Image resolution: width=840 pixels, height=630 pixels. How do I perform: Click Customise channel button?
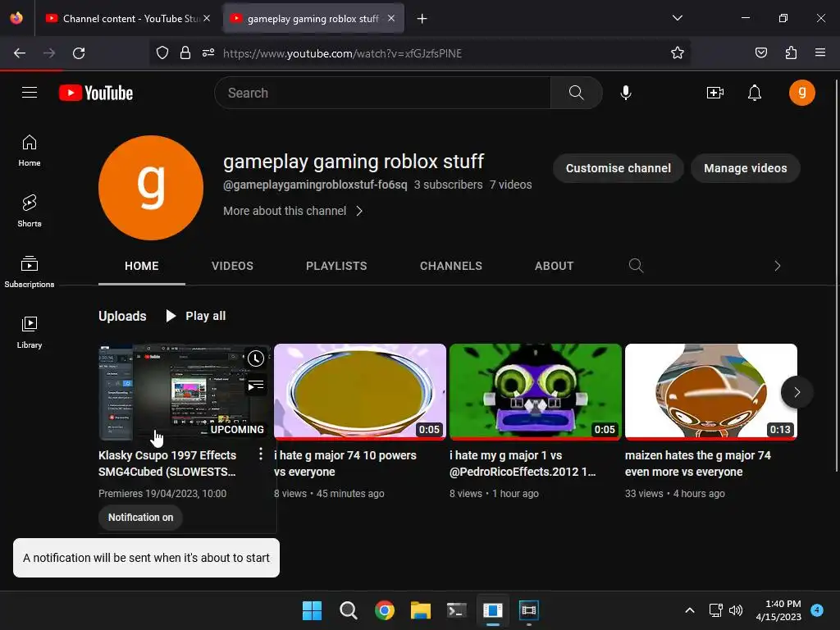[x=619, y=168]
